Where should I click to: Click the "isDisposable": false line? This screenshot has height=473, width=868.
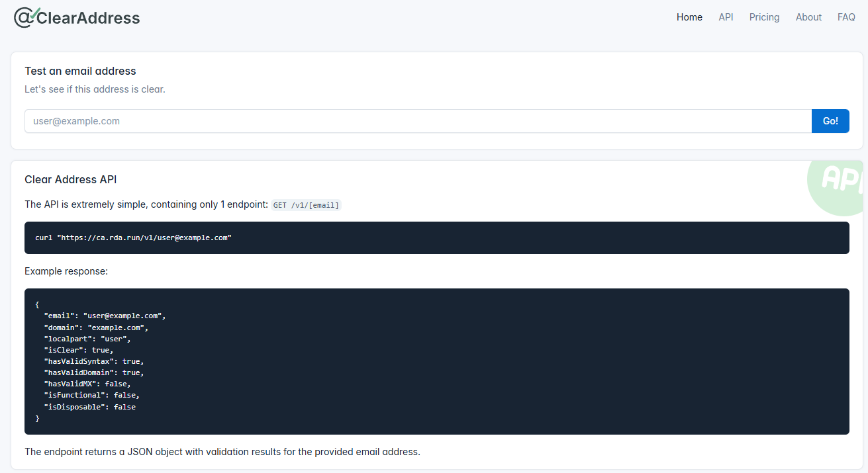click(x=89, y=407)
